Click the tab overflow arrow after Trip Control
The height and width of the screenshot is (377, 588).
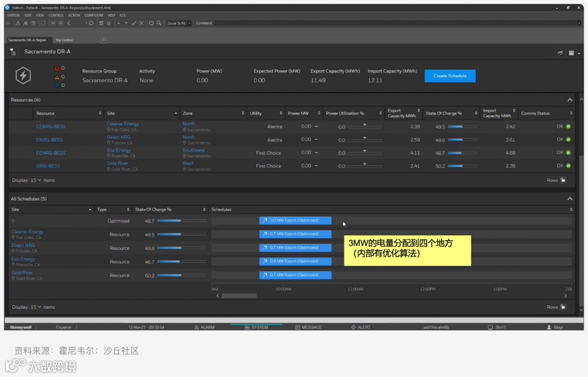(104, 40)
